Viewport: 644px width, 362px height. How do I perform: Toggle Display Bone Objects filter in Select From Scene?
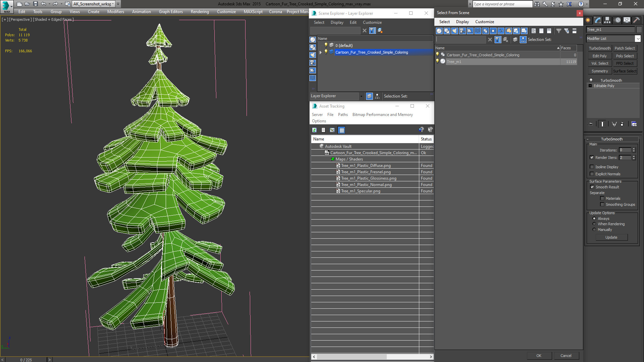(501, 31)
